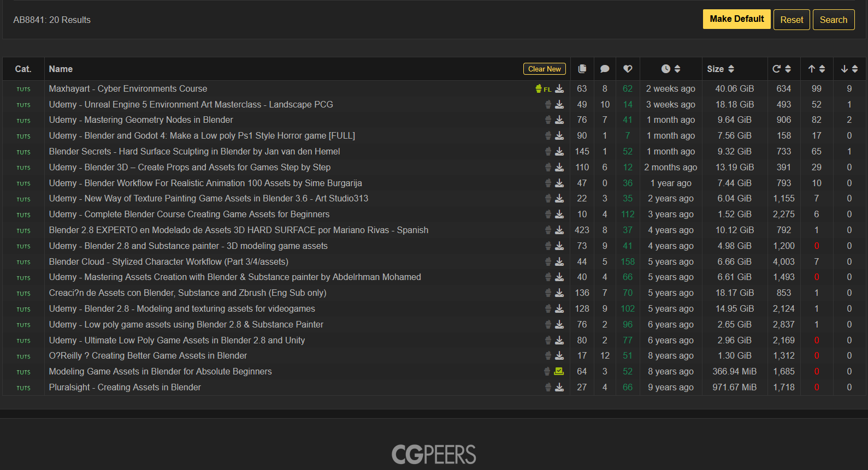The image size is (868, 470).
Task: Download Blender Workflow For Realistic Animation torrent
Action: click(559, 183)
